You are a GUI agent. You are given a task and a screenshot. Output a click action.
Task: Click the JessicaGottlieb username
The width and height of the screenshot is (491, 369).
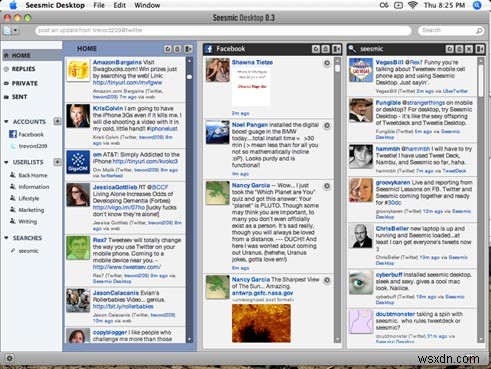click(115, 187)
